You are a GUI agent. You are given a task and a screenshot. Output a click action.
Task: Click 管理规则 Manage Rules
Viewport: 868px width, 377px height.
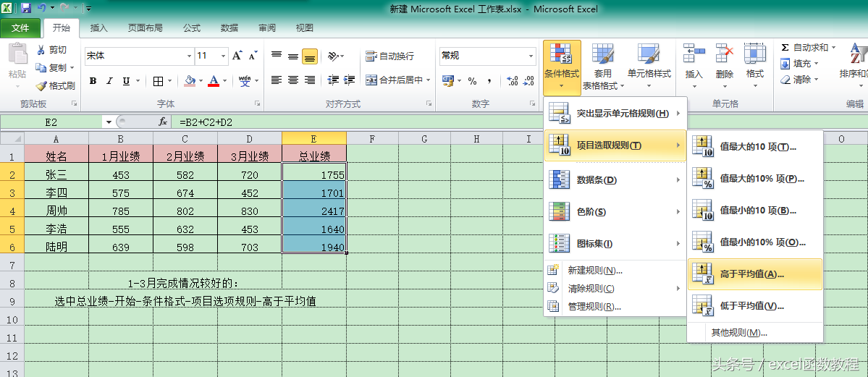(x=615, y=306)
